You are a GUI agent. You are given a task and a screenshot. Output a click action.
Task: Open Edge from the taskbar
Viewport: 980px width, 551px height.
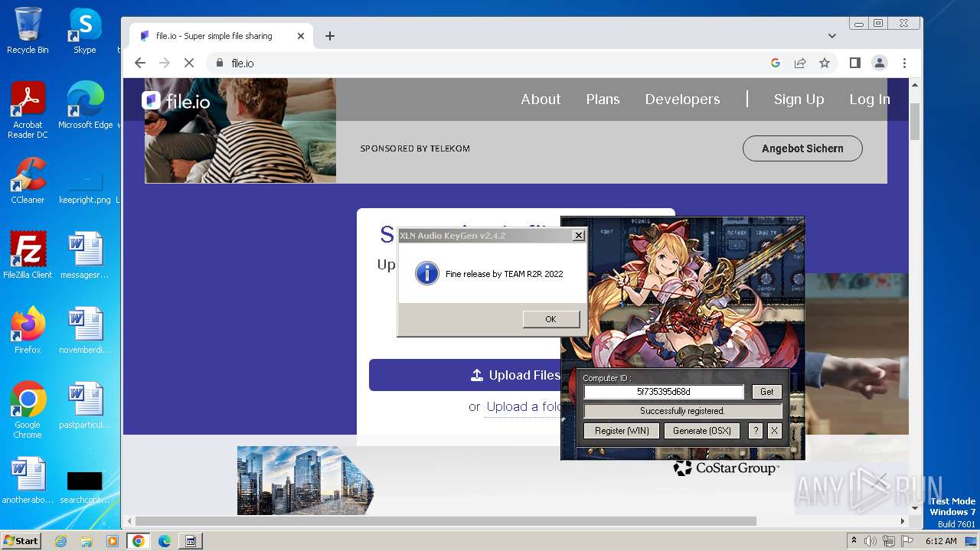point(165,541)
